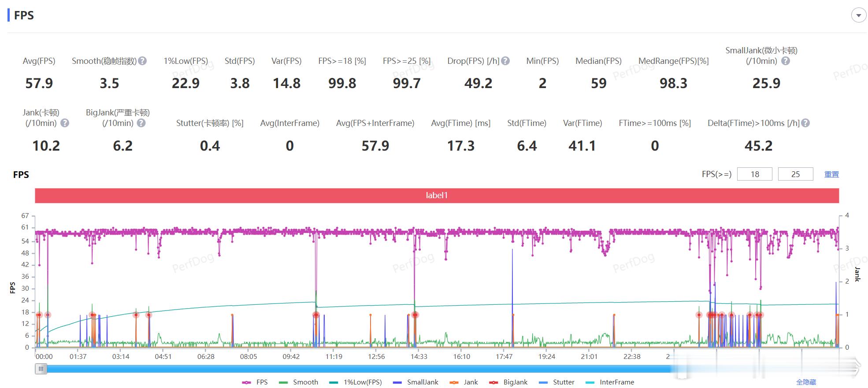Click the FPS>=18 [%] value 99.8
Viewport: 868px width, 388px height.
342,83
